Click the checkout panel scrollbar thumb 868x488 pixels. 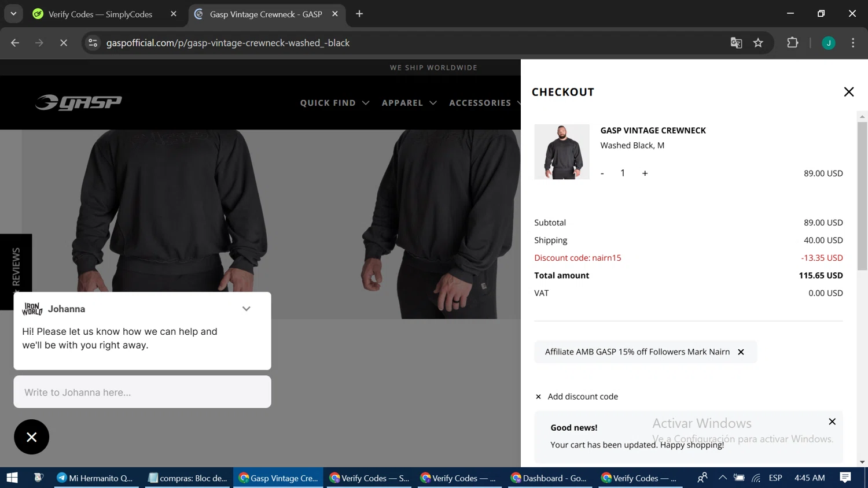click(x=862, y=196)
